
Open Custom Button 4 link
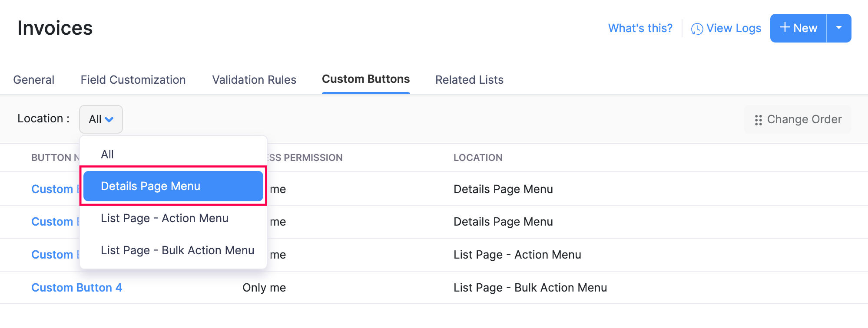click(x=77, y=288)
